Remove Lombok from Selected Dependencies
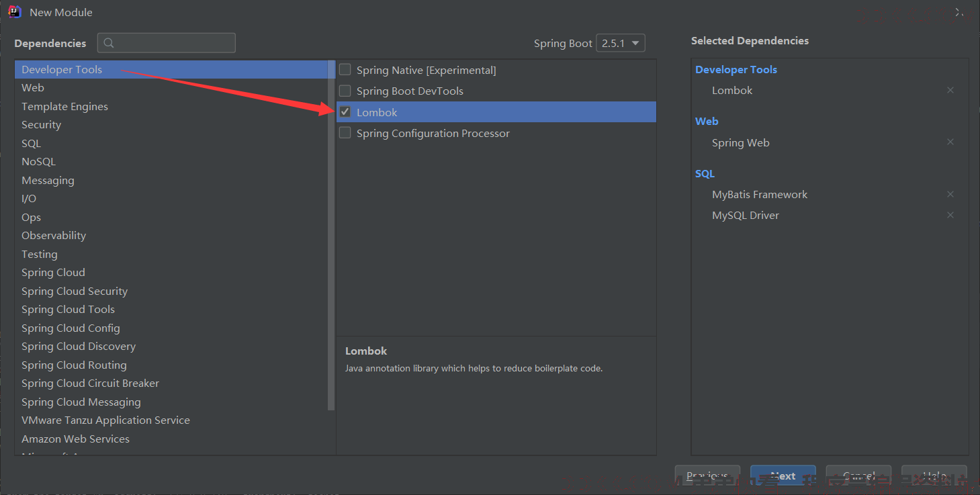The height and width of the screenshot is (495, 980). coord(950,90)
